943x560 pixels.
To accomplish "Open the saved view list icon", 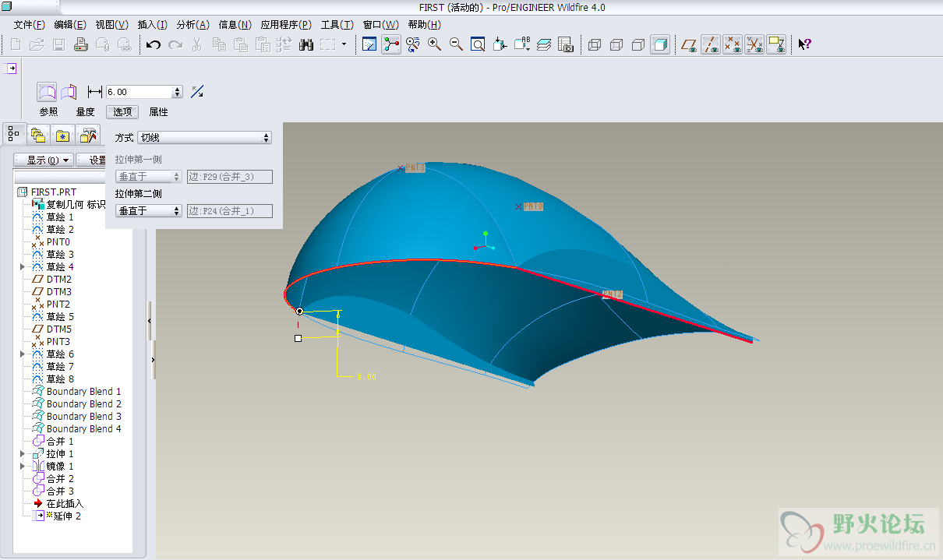I will [522, 44].
